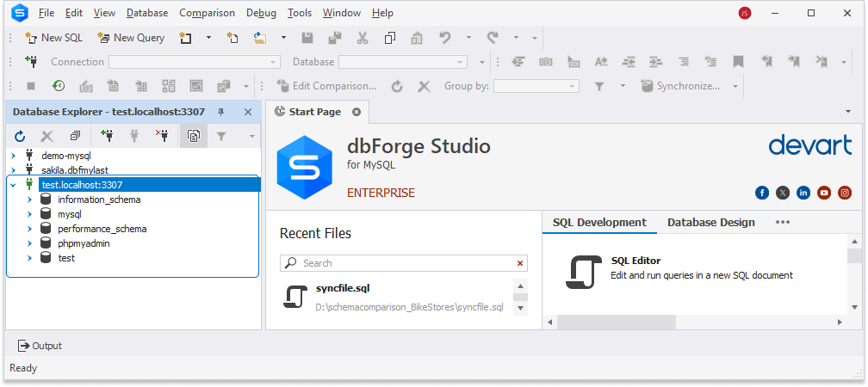868x387 pixels.
Task: Refresh the Database Explorer tree
Action: point(20,136)
